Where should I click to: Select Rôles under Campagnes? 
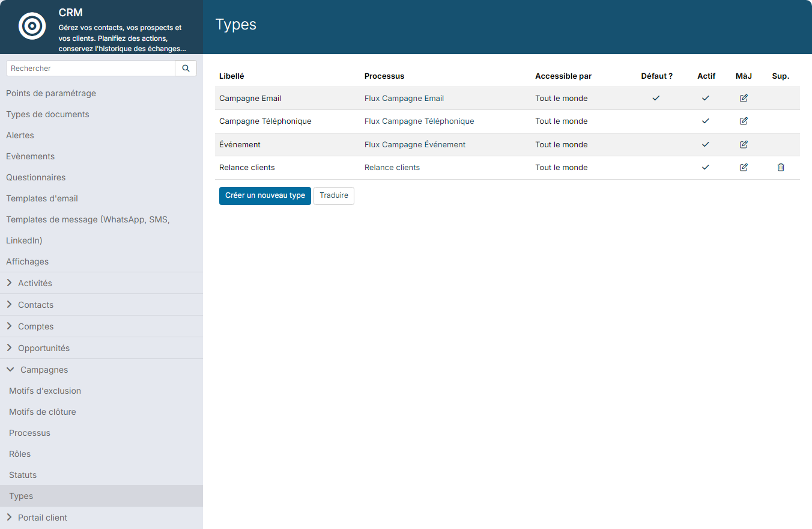click(x=20, y=454)
